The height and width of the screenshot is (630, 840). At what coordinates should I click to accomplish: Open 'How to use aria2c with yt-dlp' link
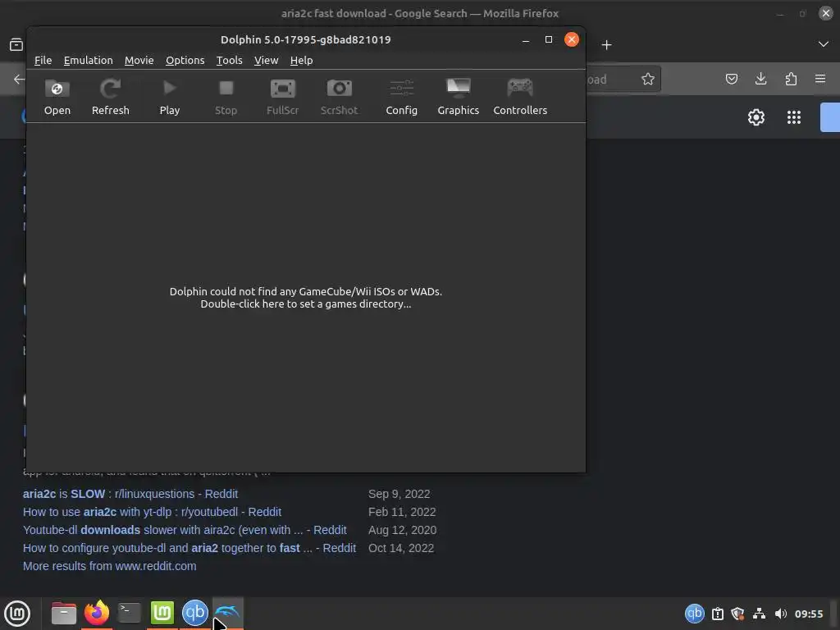point(152,512)
